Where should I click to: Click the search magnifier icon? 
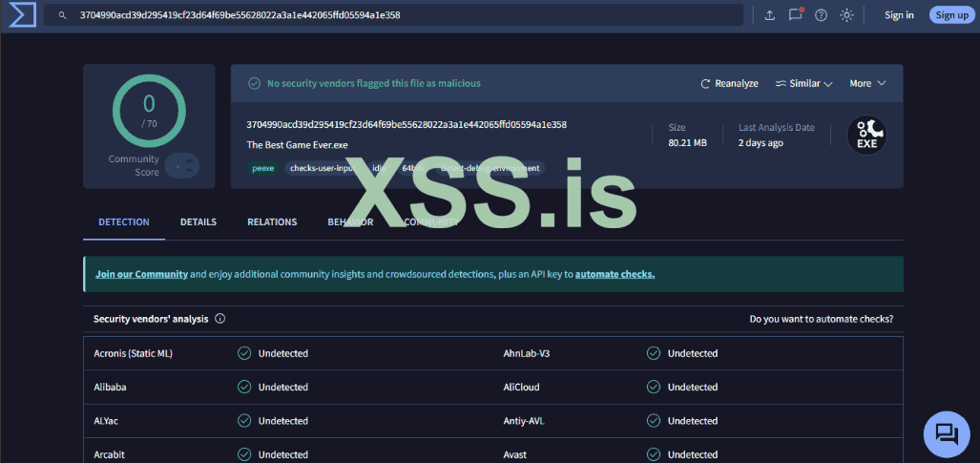tap(62, 15)
